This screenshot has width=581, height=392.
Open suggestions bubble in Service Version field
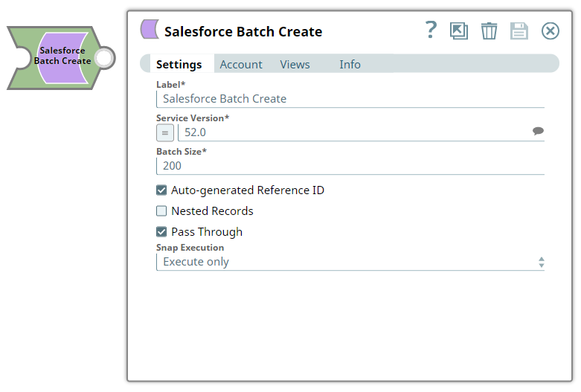coord(538,131)
